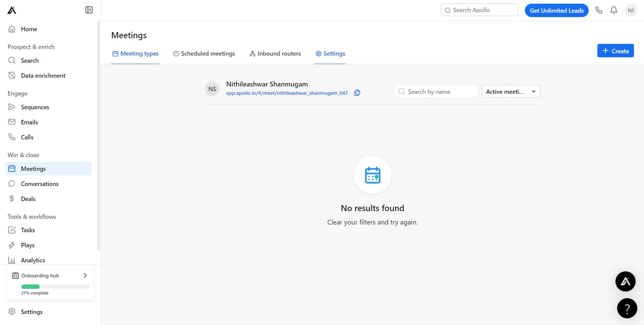The height and width of the screenshot is (325, 644).
Task: Open the notifications bell
Action: coord(614,10)
